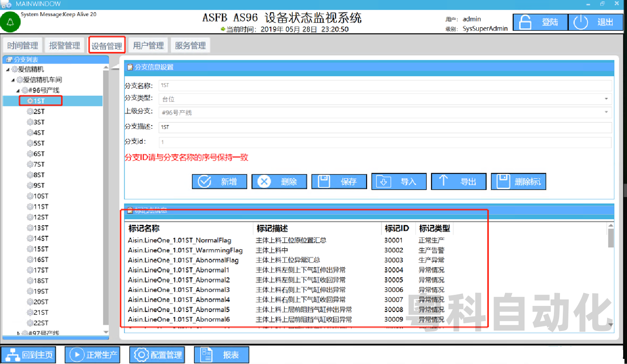This screenshot has height=364, width=627.
Task: Click the 退出 power exit button
Action: (x=595, y=22)
